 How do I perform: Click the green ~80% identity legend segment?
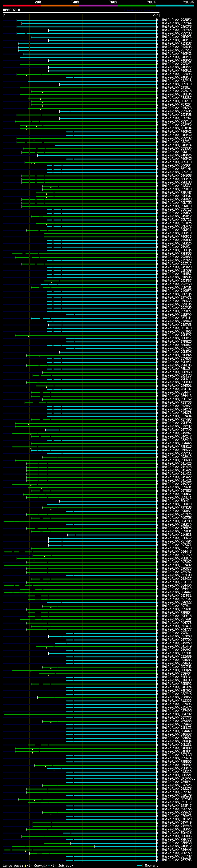[x=137, y=6]
